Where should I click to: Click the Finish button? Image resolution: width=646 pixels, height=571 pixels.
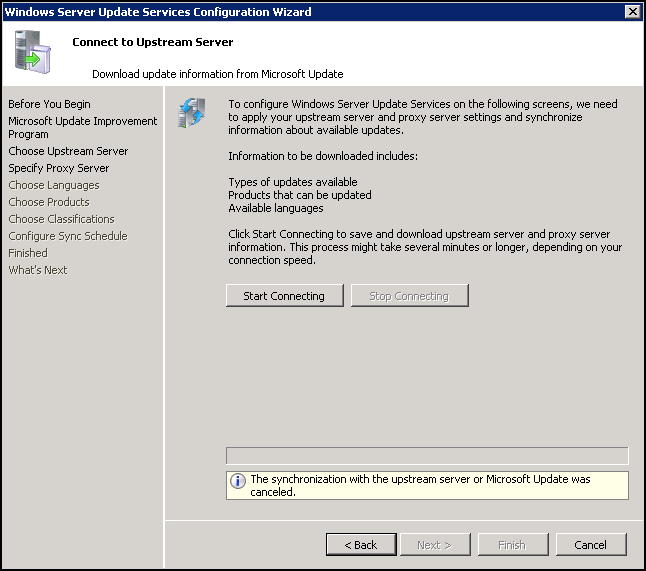tap(513, 545)
